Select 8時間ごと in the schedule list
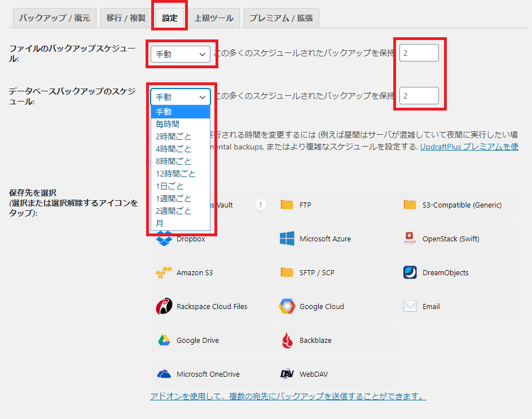Screen dimensions: 532x419 coord(181,161)
